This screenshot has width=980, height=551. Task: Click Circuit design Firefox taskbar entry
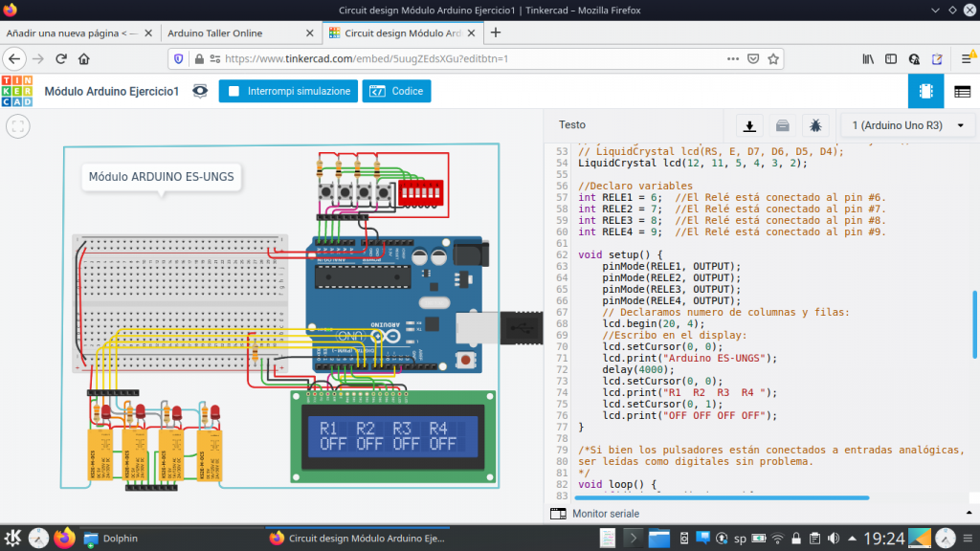(357, 539)
